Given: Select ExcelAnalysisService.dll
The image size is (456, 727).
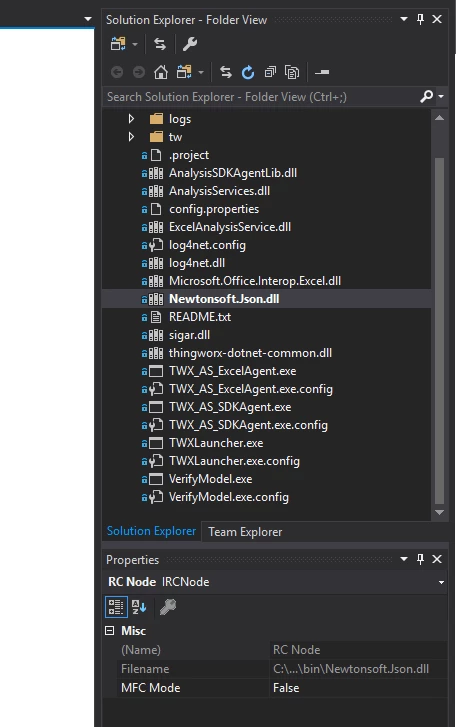Looking at the screenshot, I should click(230, 227).
